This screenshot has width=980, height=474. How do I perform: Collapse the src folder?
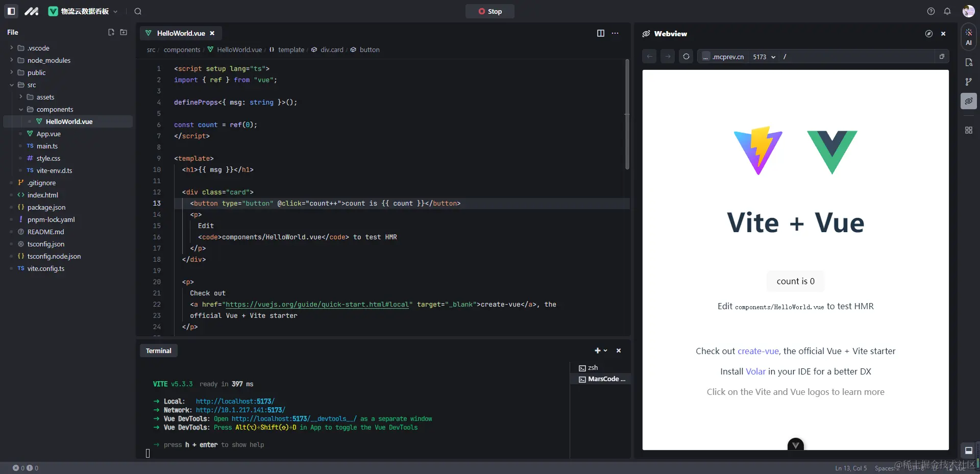pos(12,85)
